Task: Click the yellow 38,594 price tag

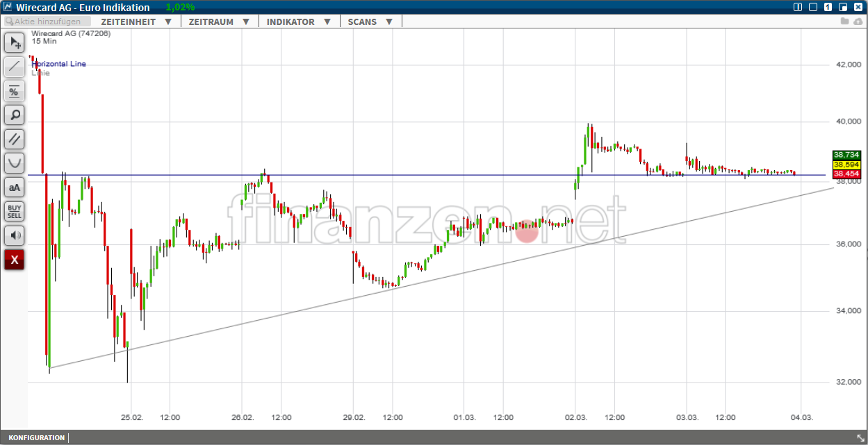Action: point(846,165)
